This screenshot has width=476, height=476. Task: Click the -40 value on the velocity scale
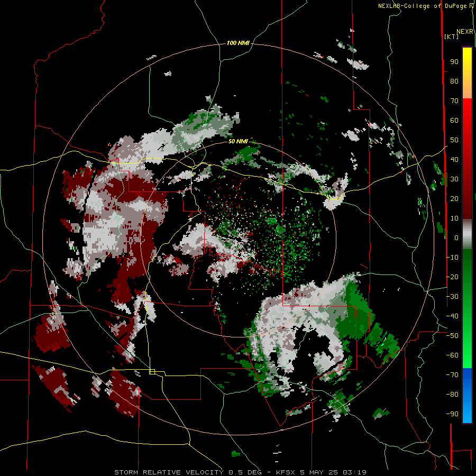[452, 316]
